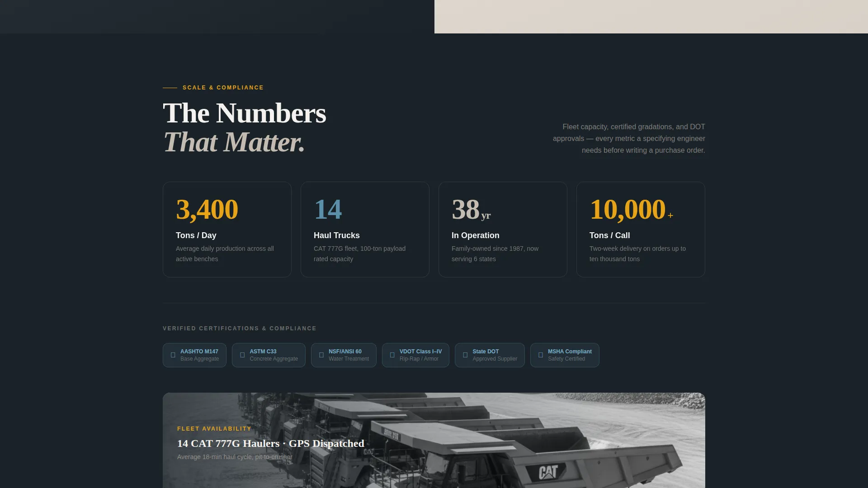Click the MSHA Compliant badge icon

point(541,355)
